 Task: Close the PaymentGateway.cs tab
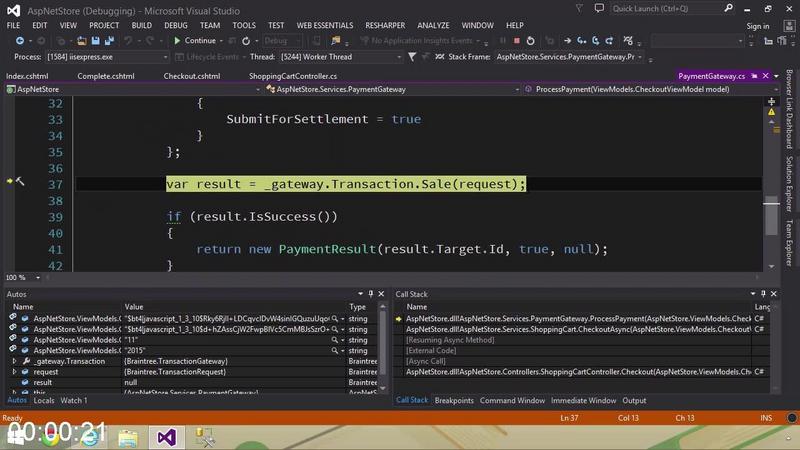pos(766,76)
